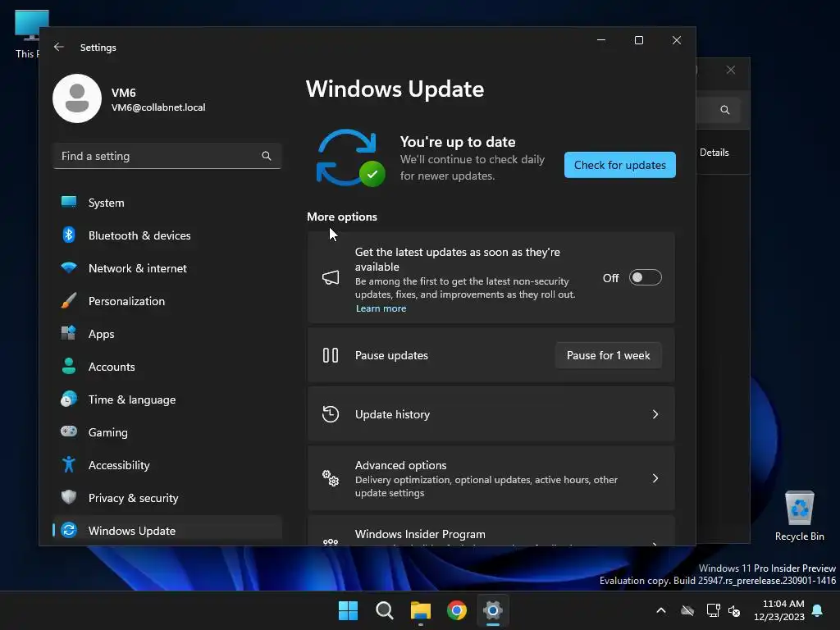Toggle get latest updates switch on
840x630 pixels.
click(645, 277)
